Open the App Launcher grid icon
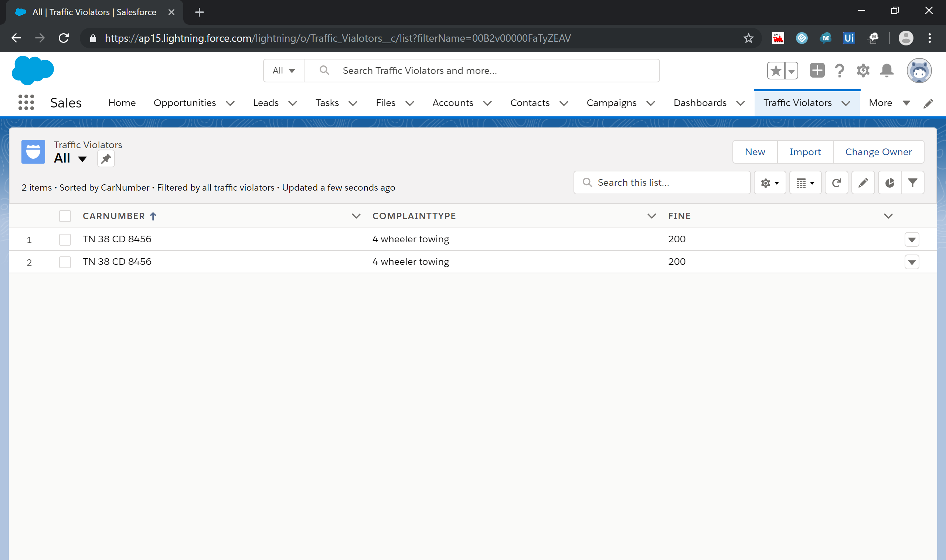This screenshot has height=560, width=946. click(26, 103)
